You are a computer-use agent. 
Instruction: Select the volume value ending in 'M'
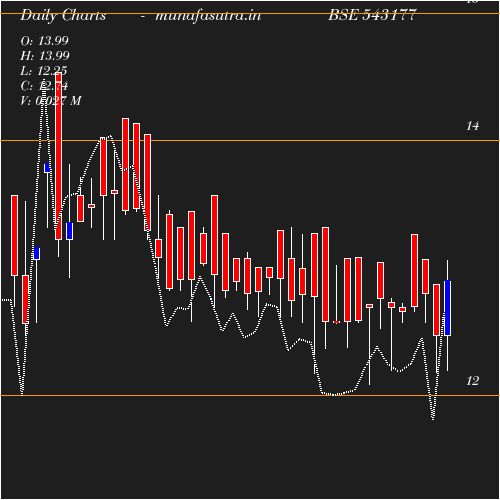[x=51, y=101]
